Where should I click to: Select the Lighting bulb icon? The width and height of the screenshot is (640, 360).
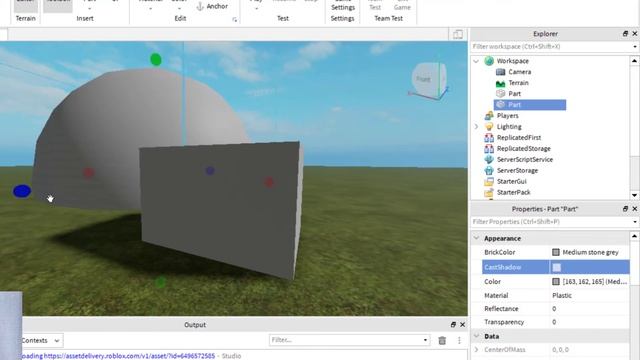[489, 127]
